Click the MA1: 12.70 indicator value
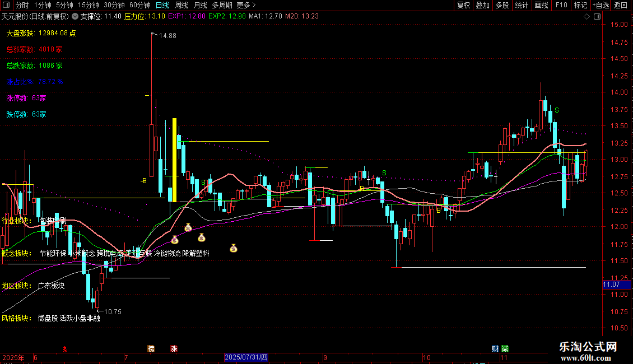The height and width of the screenshot is (364, 633). [x=265, y=16]
